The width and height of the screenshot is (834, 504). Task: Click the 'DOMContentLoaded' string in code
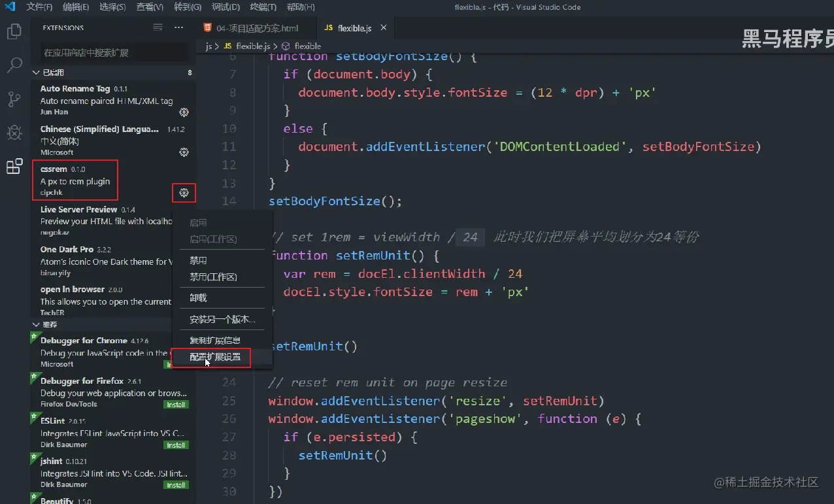point(560,146)
